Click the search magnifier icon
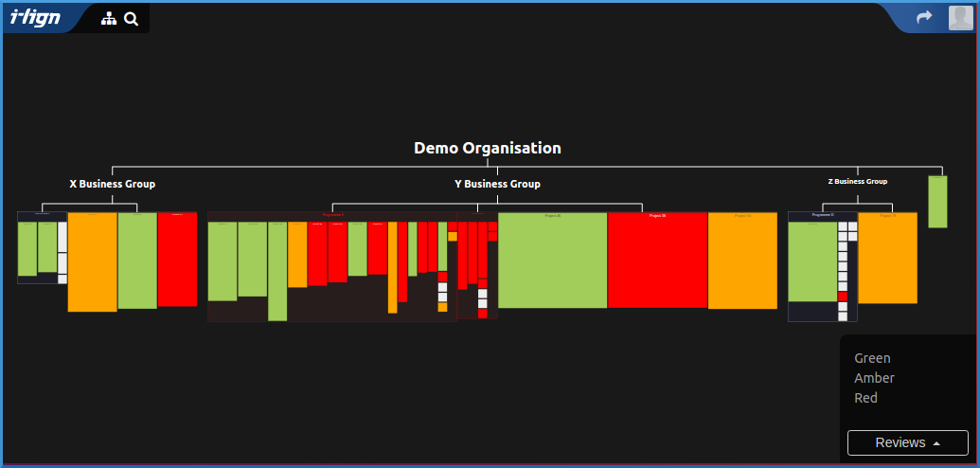The image size is (980, 468). click(132, 19)
